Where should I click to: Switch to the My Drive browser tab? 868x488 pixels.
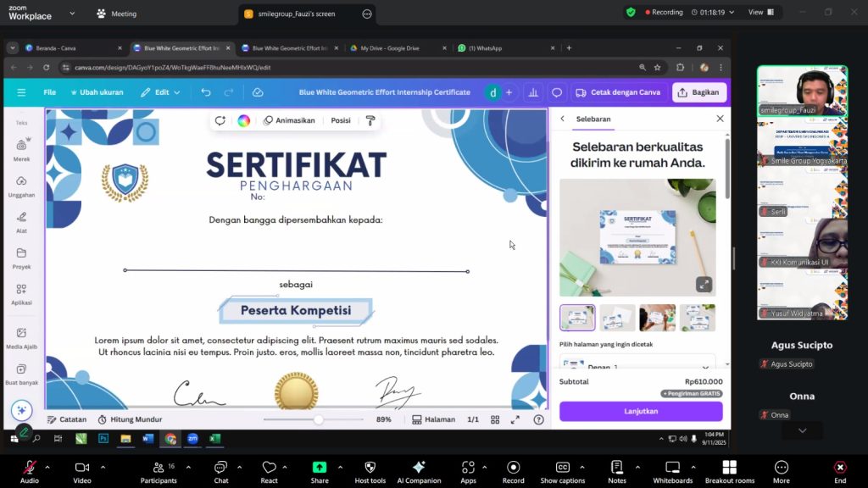point(390,48)
